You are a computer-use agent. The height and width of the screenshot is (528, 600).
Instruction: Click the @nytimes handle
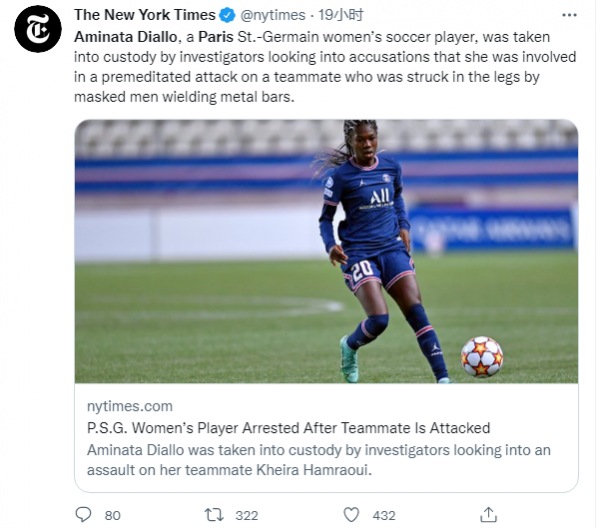(273, 15)
